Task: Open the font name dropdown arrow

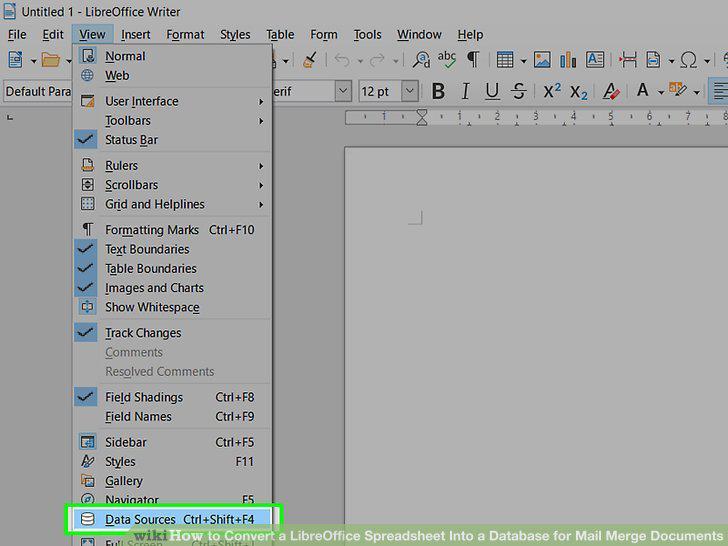Action: (x=343, y=91)
